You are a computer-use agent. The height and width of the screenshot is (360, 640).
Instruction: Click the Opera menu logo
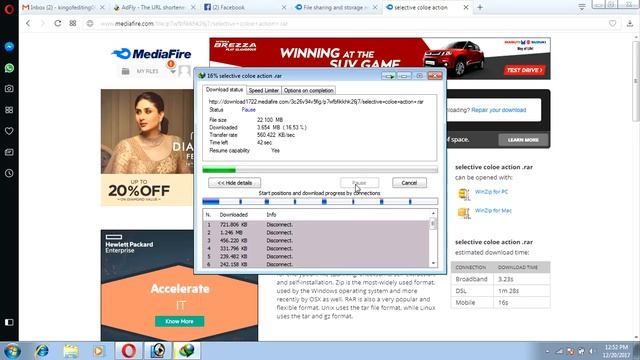click(x=9, y=9)
